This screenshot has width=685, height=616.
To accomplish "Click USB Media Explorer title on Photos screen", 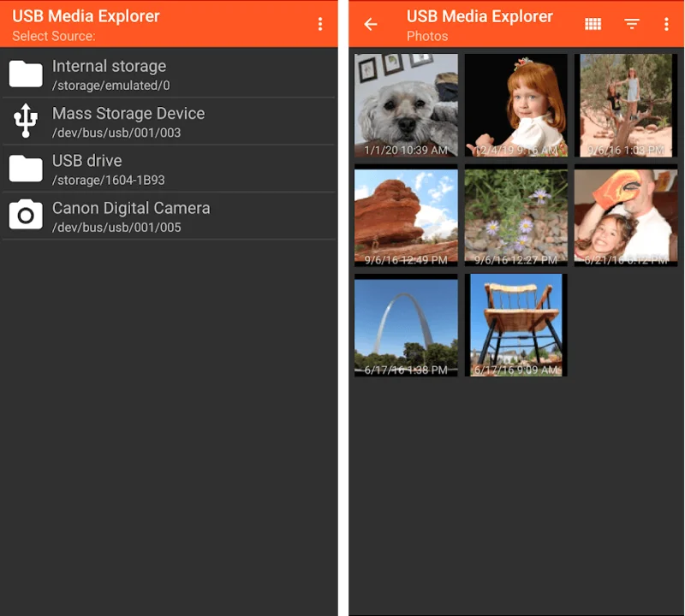I will point(479,16).
